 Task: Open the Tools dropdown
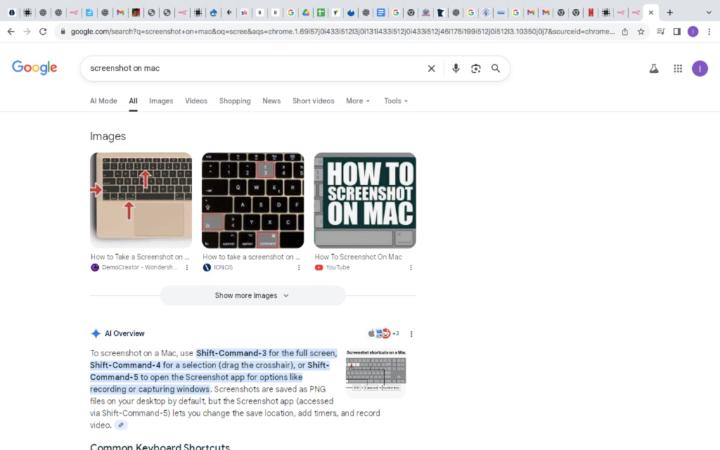click(395, 101)
